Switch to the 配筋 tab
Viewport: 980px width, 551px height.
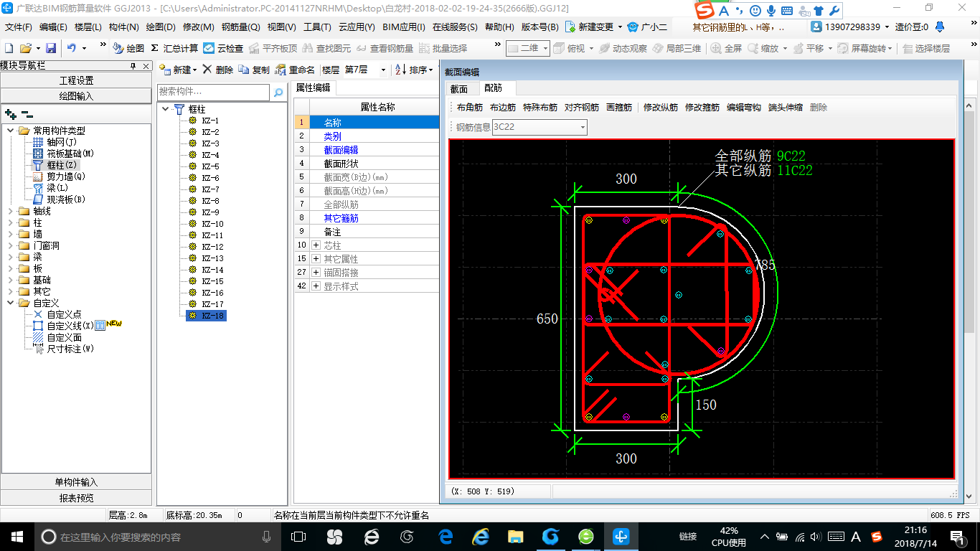(493, 88)
